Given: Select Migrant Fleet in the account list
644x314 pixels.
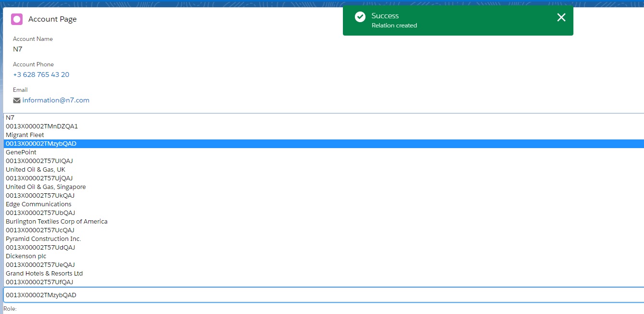Looking at the screenshot, I should [24, 135].
